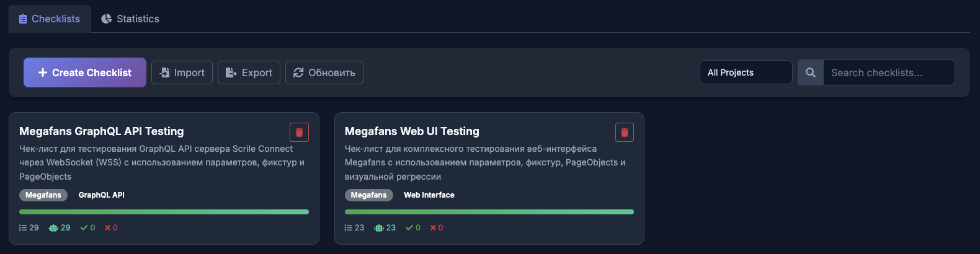Click the robot icon showing 23 automated
The image size is (980, 254).
point(379,228)
